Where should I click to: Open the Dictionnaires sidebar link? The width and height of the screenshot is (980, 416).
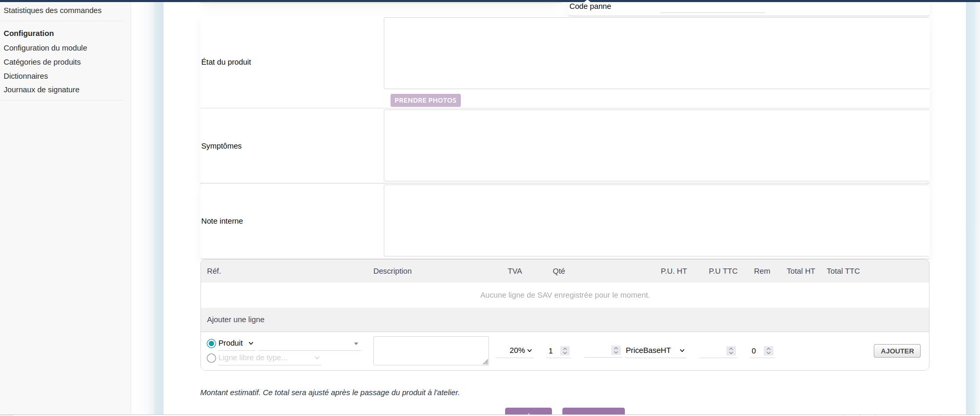pyautogui.click(x=26, y=76)
